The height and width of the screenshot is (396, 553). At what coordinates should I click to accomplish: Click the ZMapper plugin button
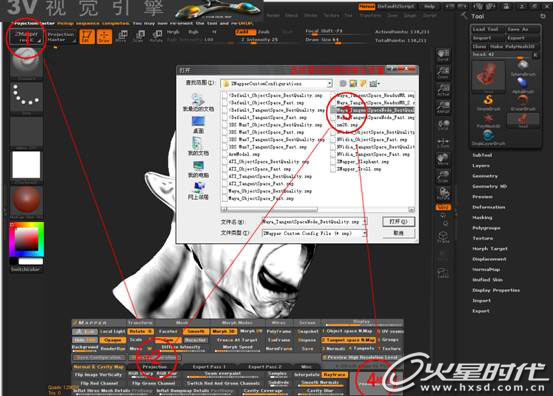tap(27, 37)
